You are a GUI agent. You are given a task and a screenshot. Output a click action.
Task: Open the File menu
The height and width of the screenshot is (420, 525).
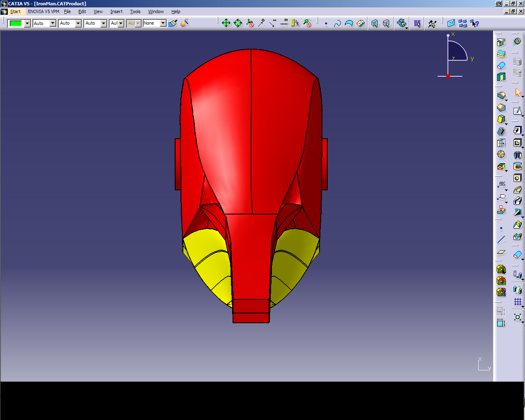point(67,11)
